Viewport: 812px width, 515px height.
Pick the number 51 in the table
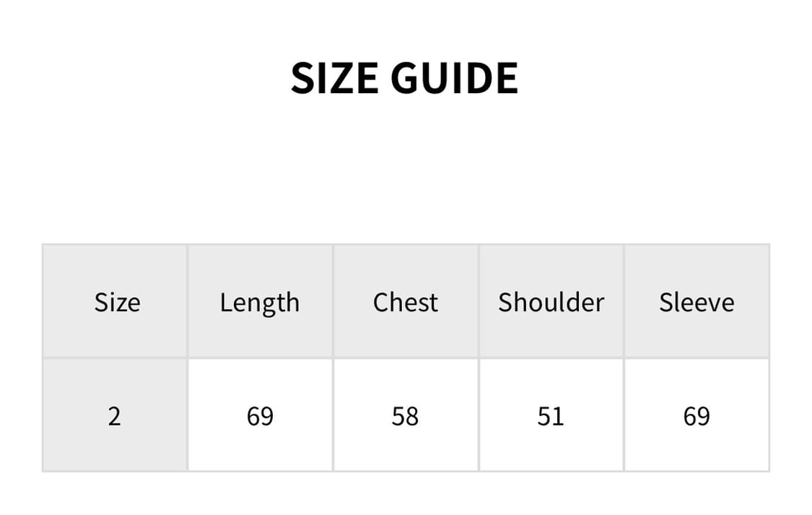pos(551,416)
